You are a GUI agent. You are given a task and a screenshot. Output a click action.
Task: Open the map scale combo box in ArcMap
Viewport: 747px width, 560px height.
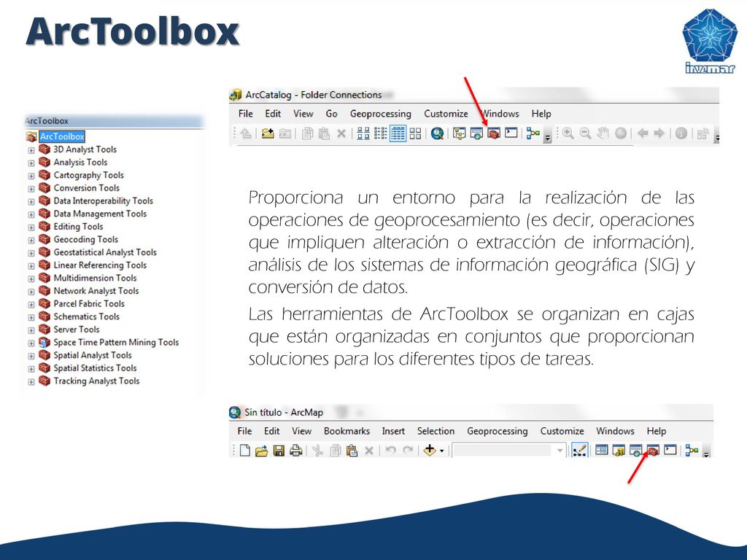point(508,450)
